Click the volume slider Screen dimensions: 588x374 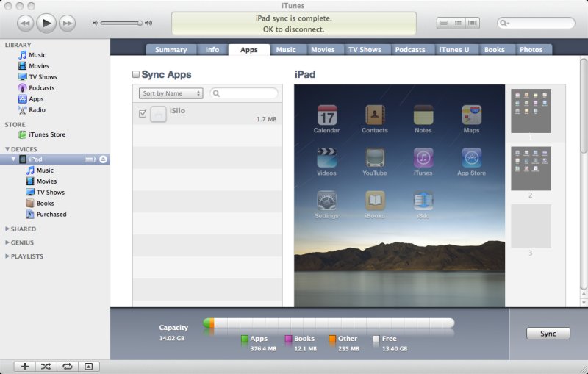[x=121, y=24]
